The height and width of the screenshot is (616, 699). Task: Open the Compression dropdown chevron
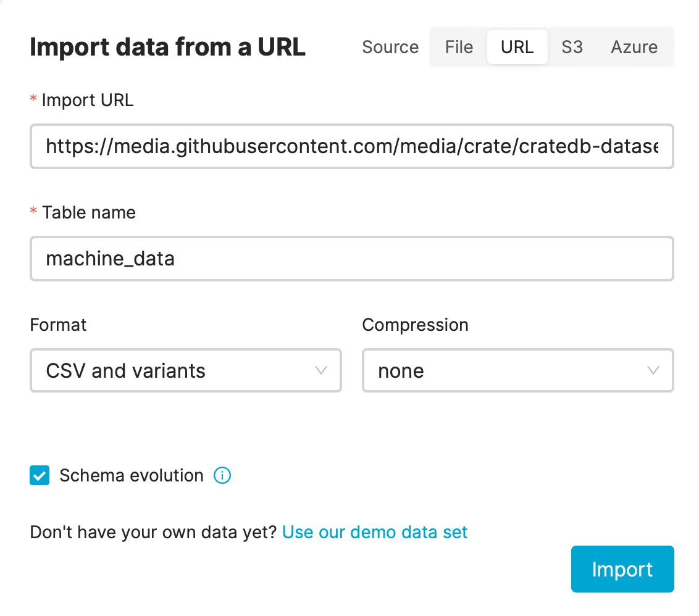(x=653, y=370)
